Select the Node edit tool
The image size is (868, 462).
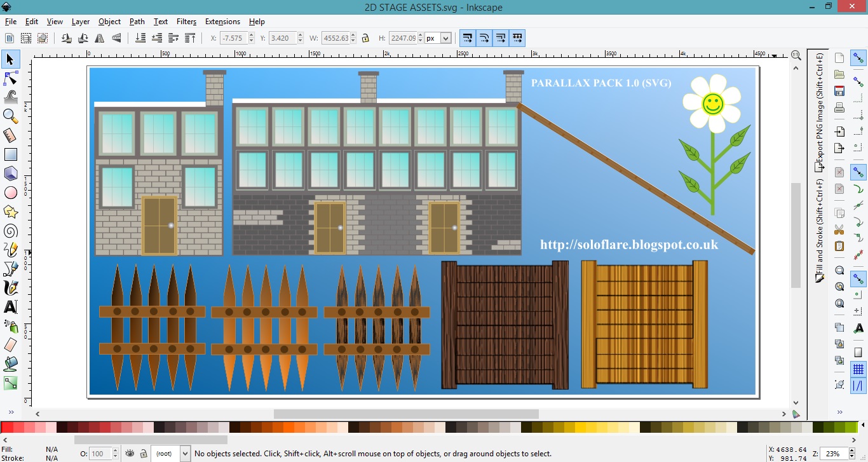coord(10,78)
